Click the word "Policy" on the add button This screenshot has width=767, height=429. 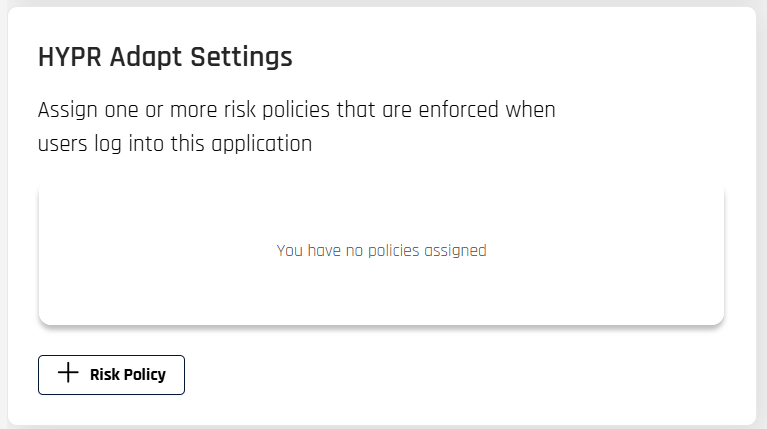[x=144, y=375]
